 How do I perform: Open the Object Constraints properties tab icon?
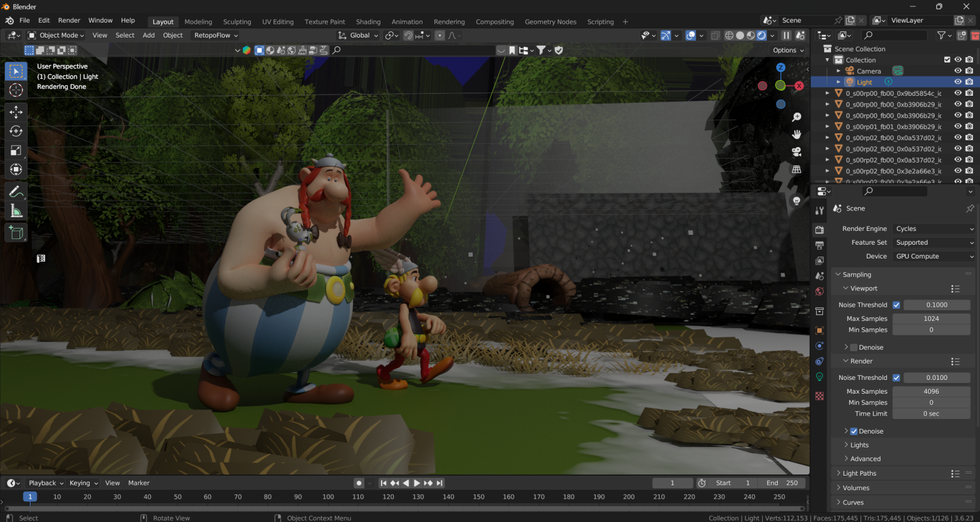pyautogui.click(x=819, y=361)
